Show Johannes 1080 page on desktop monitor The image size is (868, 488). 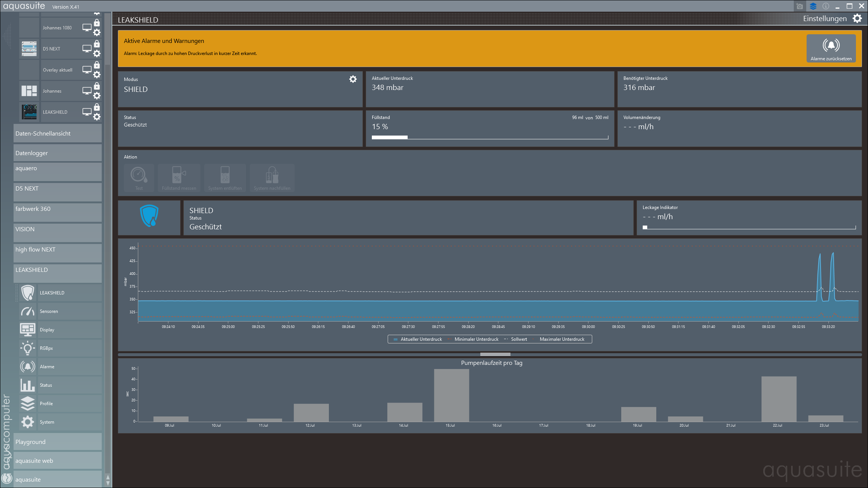87,28
